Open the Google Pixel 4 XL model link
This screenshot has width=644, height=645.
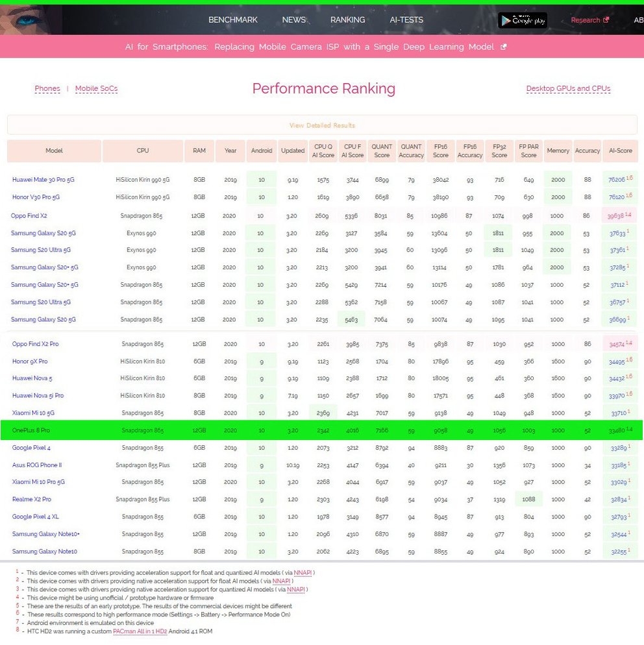(36, 517)
